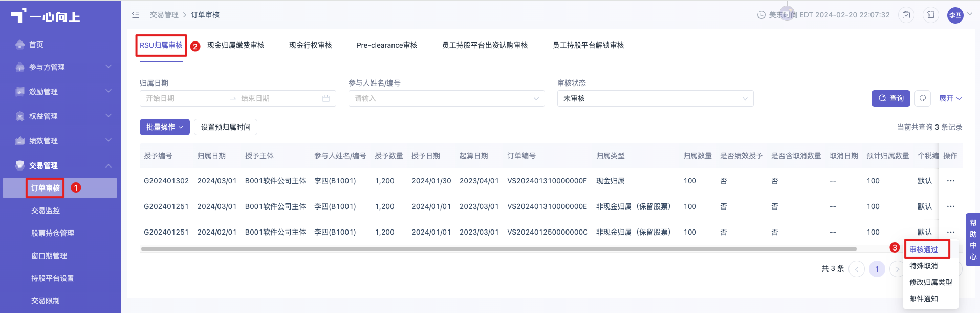The width and height of the screenshot is (980, 313).
Task: Expand 绩效管理 chevron
Action: 108,140
